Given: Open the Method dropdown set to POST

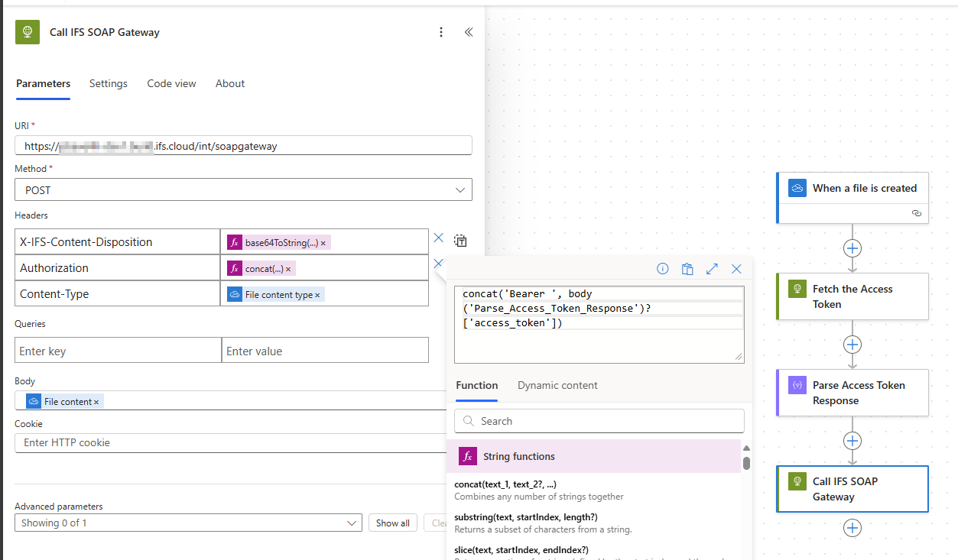Looking at the screenshot, I should point(243,189).
